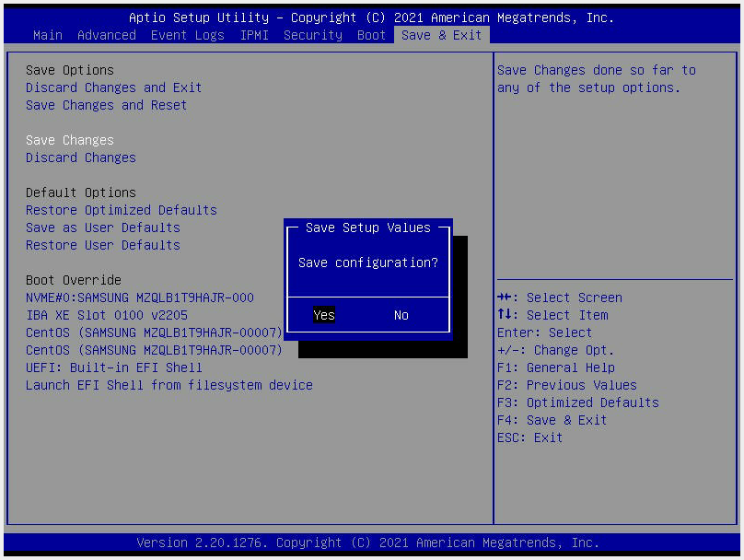Image resolution: width=744 pixels, height=560 pixels.
Task: Click the 'F4: Save & Exit' hint
Action: (x=552, y=421)
